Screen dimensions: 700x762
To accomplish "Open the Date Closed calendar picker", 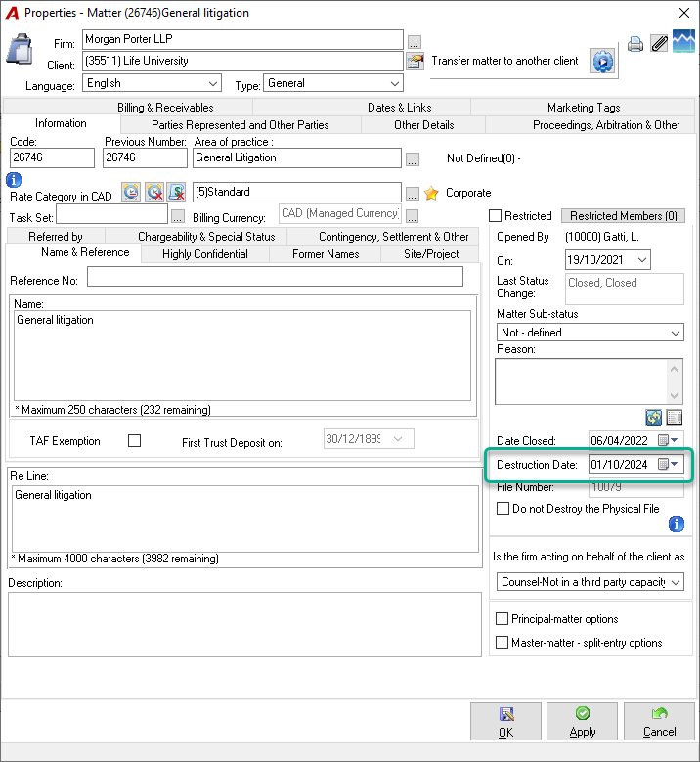I will [x=668, y=440].
